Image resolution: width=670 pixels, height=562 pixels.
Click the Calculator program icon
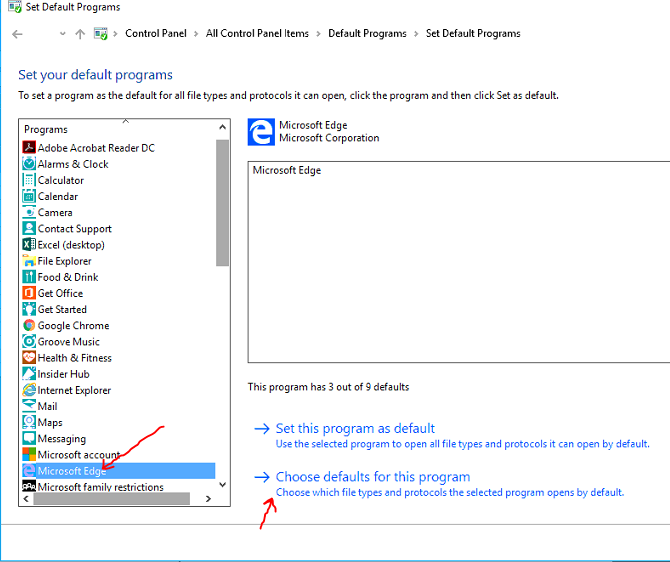29,180
